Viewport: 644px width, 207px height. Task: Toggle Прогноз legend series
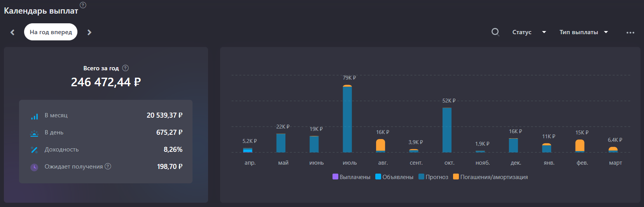(x=433, y=177)
